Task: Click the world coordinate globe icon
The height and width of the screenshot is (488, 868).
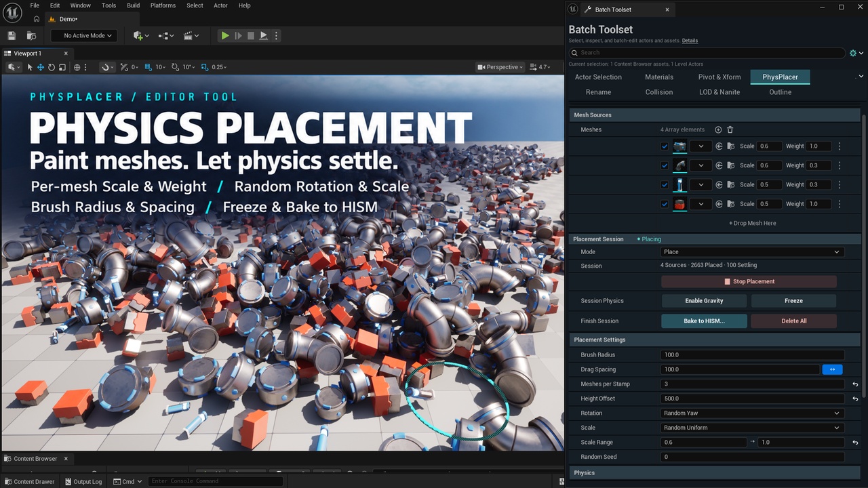Action: tap(77, 67)
